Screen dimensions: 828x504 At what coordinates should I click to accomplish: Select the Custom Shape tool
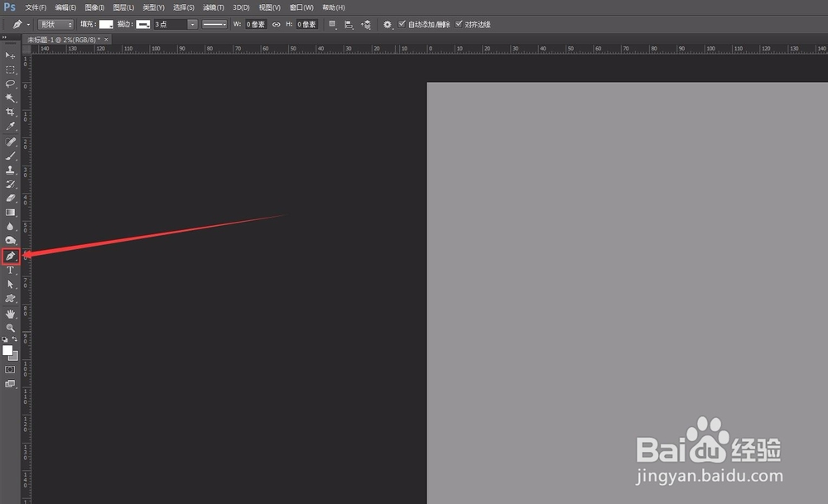(x=10, y=299)
